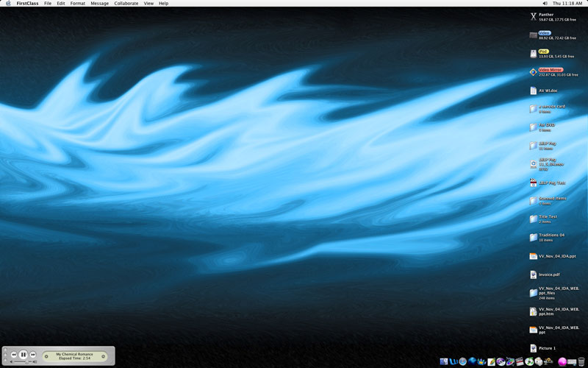588x368 pixels.
Task: Select the Picture 1 file icon
Action: pos(534,348)
